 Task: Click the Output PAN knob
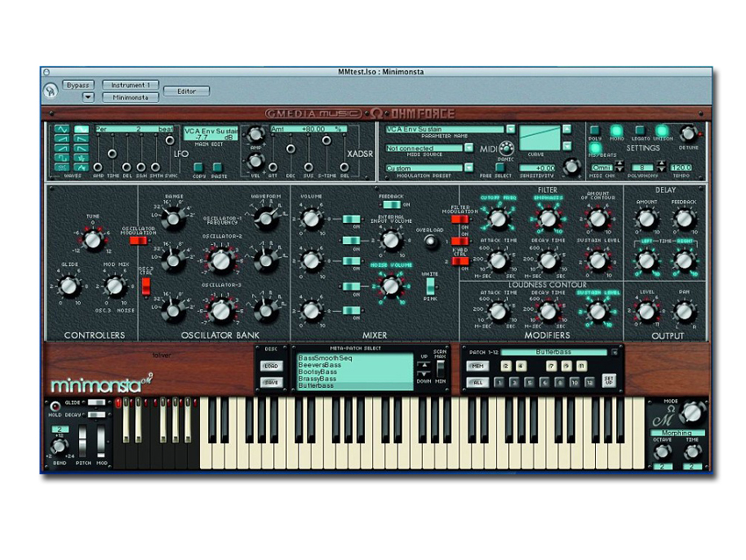tap(685, 312)
